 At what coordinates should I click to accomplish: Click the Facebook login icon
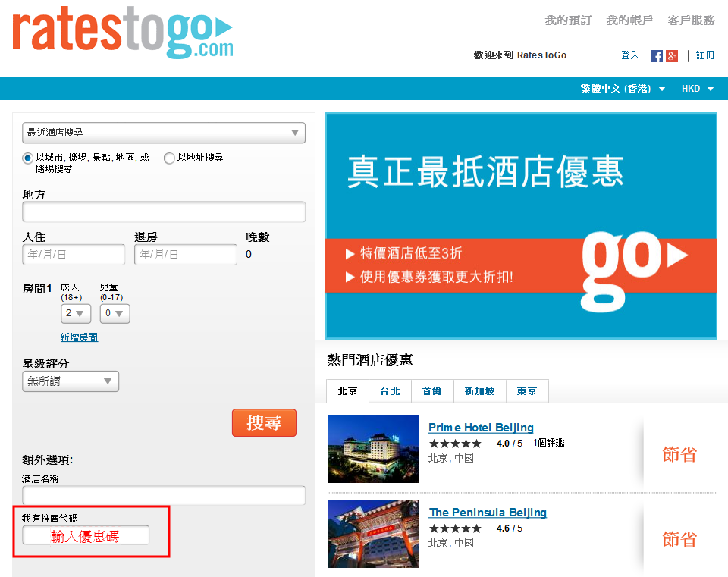tap(657, 56)
